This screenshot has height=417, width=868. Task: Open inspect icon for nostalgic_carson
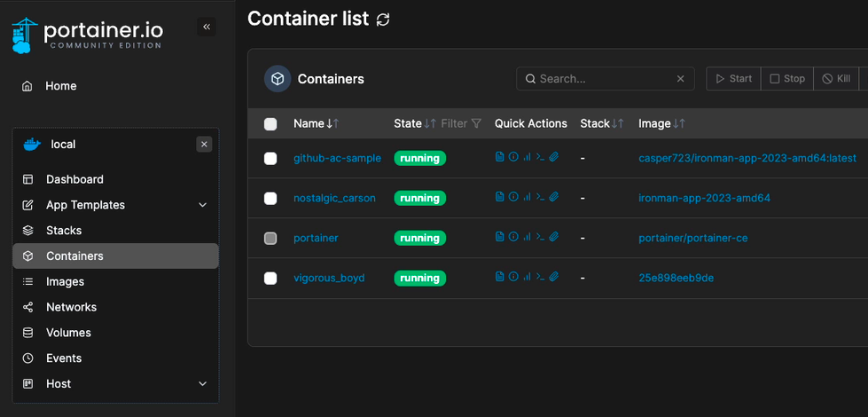pos(513,198)
